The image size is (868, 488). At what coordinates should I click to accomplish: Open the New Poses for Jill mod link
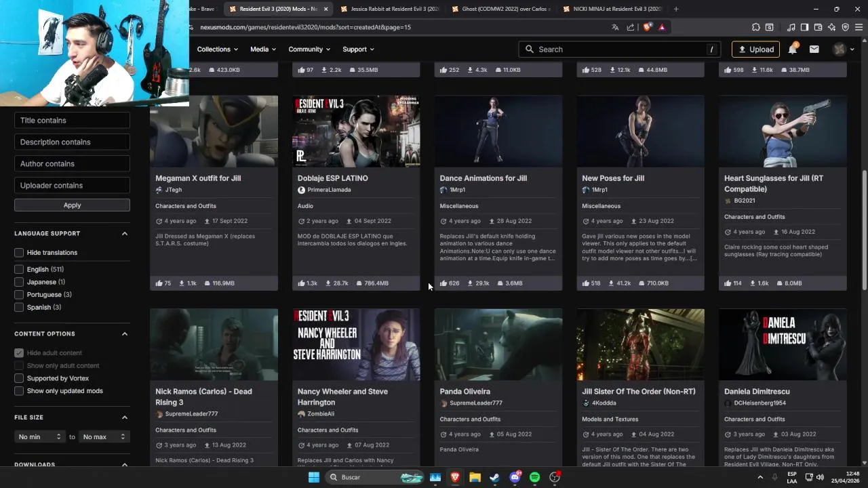click(613, 178)
